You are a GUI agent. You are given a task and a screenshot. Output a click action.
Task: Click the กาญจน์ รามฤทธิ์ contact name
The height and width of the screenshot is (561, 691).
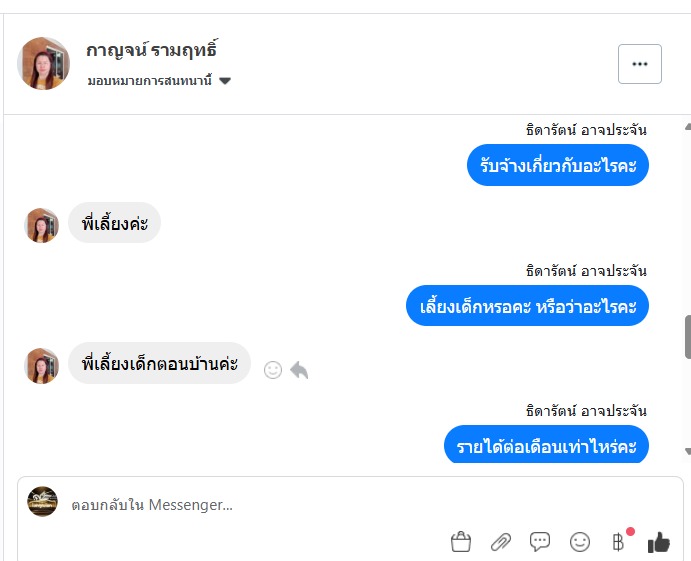[151, 50]
